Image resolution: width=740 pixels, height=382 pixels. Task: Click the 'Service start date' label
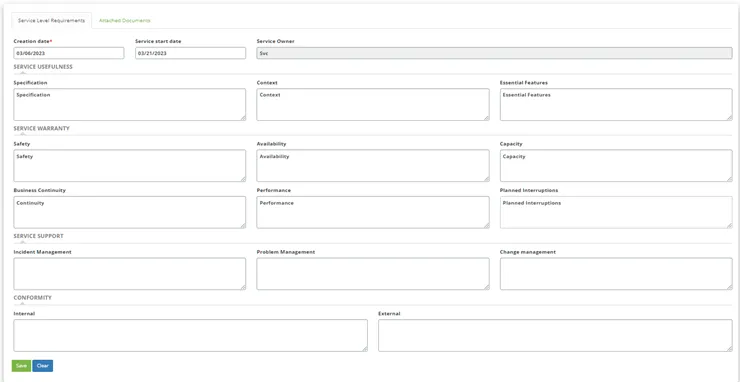[x=158, y=42]
